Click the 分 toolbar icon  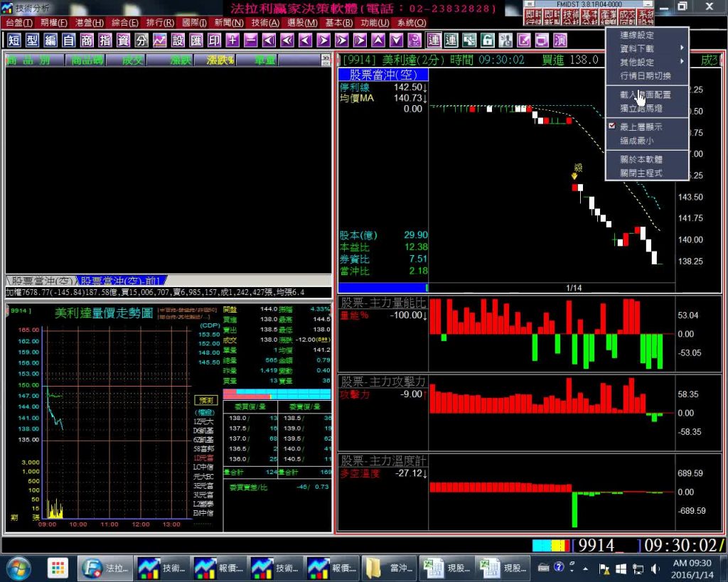pos(141,41)
